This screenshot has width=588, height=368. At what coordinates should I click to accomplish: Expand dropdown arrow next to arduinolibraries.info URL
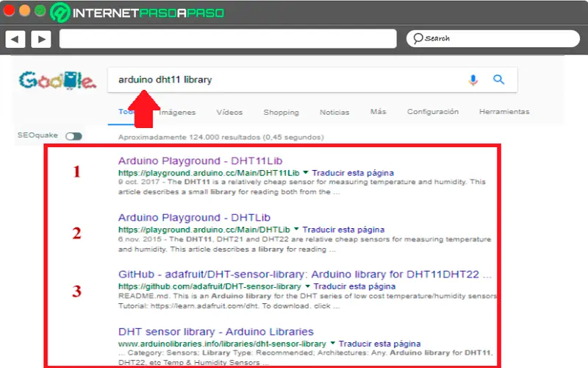[x=333, y=343]
